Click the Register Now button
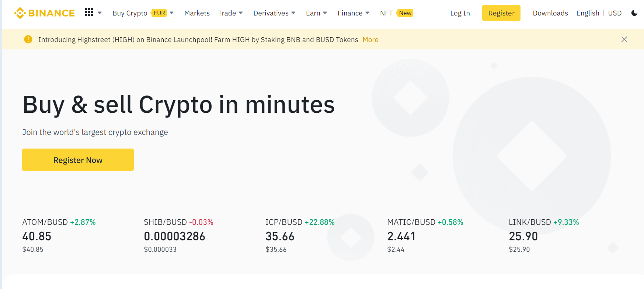Viewport: 644px width, 289px height. [78, 160]
